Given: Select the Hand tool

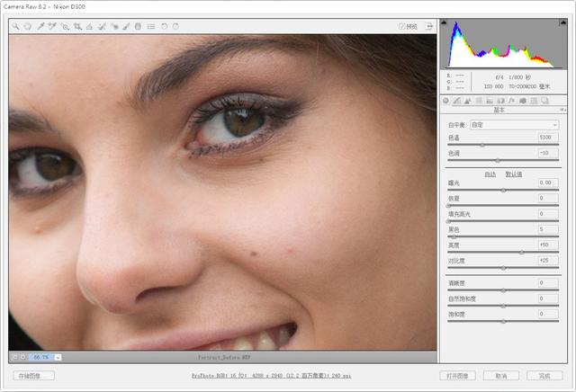Looking at the screenshot, I should [28, 26].
